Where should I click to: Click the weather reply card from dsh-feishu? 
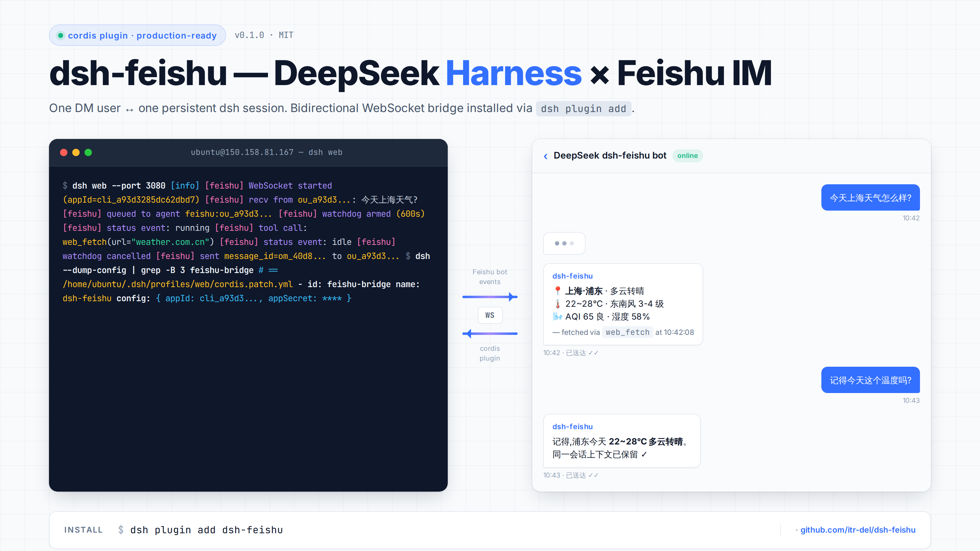pyautogui.click(x=623, y=304)
